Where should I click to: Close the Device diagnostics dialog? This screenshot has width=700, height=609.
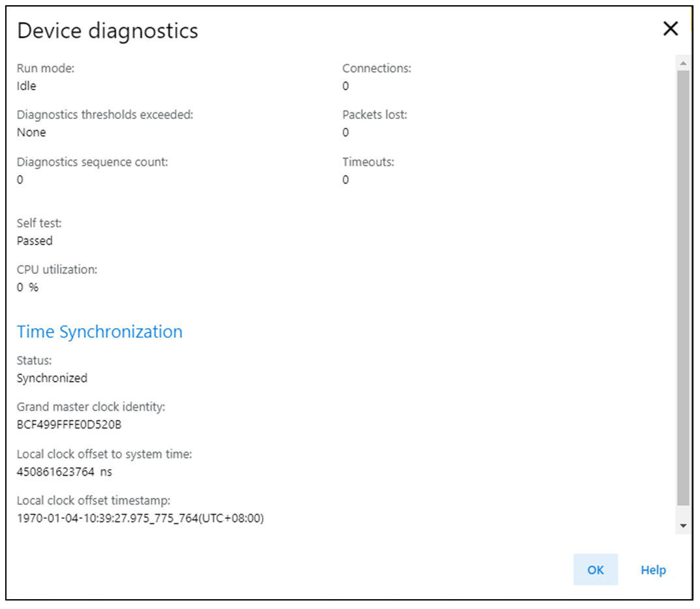(671, 29)
